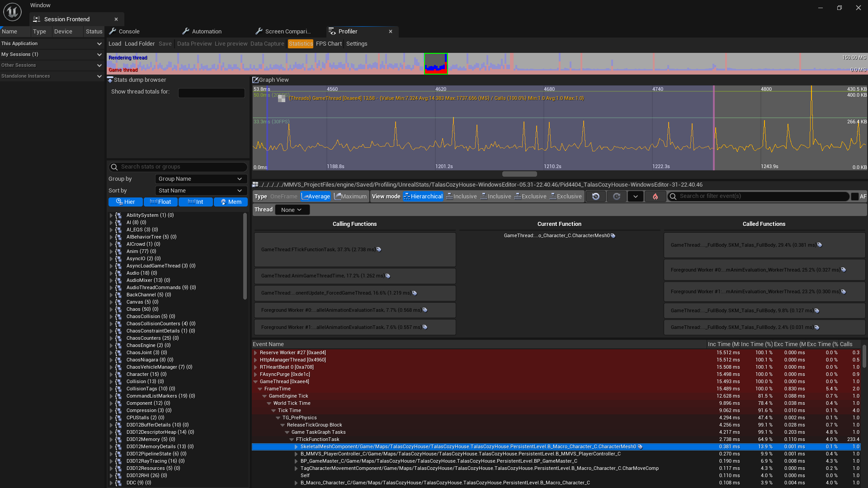Viewport: 868px width, 488px height.
Task: Click the Screen Comparison tab wrench icon
Action: 259,31
